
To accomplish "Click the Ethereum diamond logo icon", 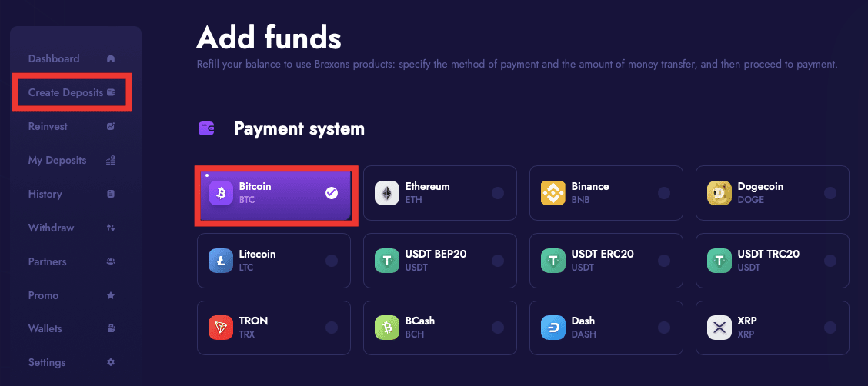I will coord(387,193).
